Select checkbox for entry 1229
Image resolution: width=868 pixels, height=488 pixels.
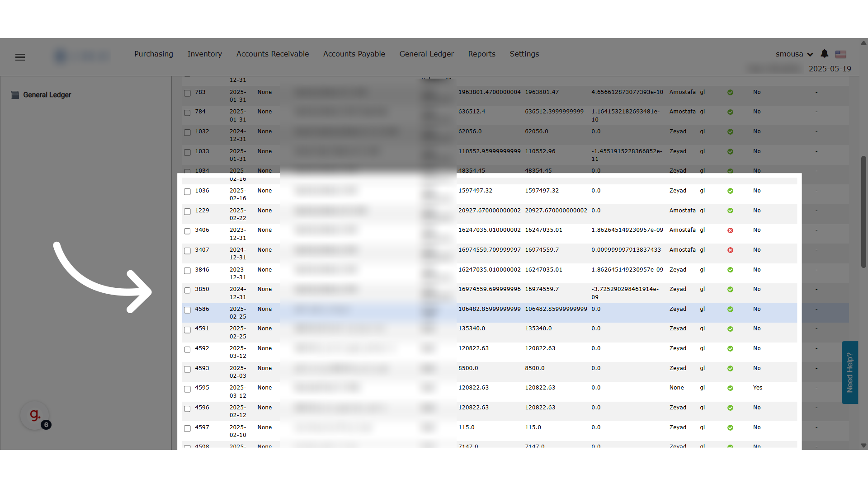(x=187, y=211)
